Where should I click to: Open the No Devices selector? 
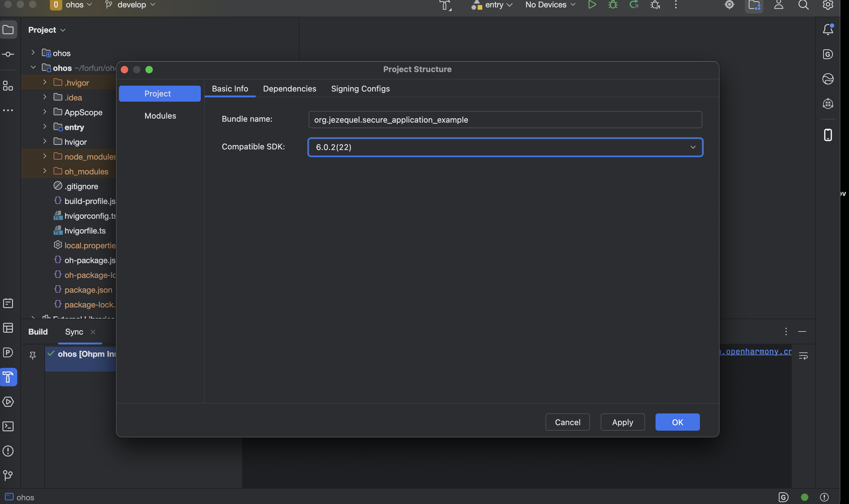[x=550, y=5]
